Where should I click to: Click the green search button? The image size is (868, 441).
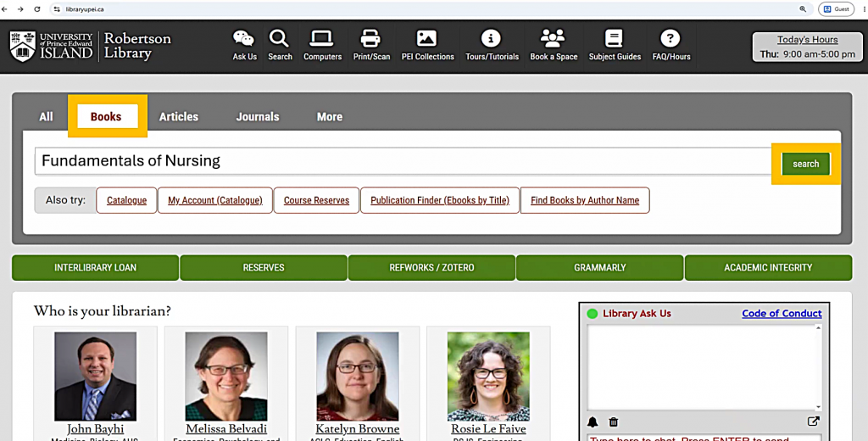[x=806, y=164]
